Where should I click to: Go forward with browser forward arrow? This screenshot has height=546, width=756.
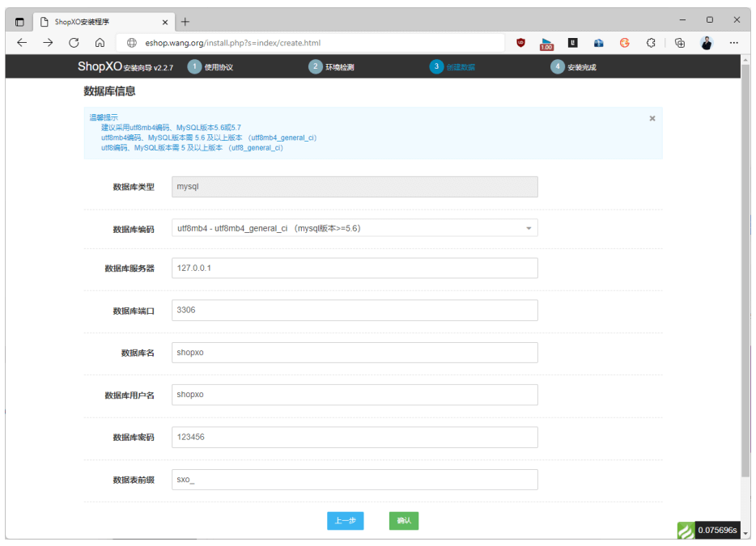[48, 43]
